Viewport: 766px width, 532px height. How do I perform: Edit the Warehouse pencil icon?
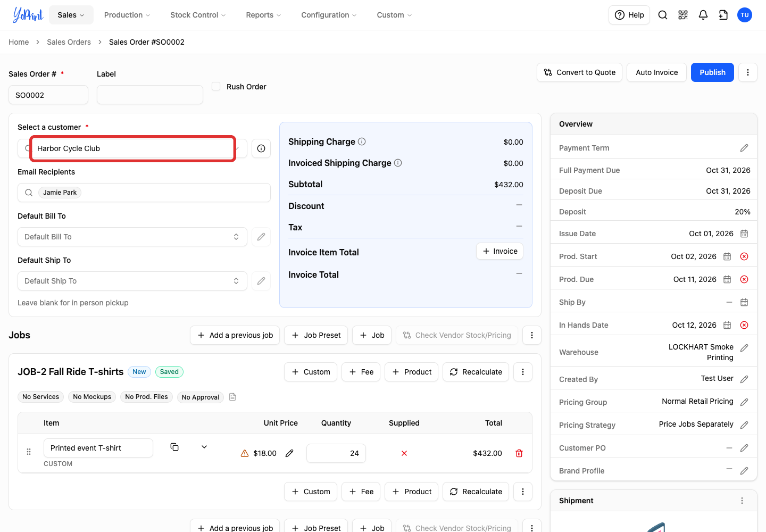744,348
